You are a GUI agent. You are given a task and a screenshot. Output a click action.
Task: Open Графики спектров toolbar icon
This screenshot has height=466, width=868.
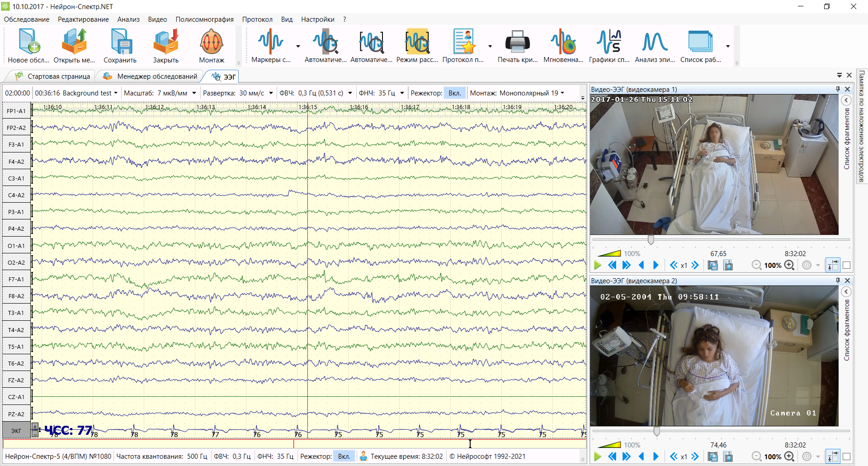[609, 46]
